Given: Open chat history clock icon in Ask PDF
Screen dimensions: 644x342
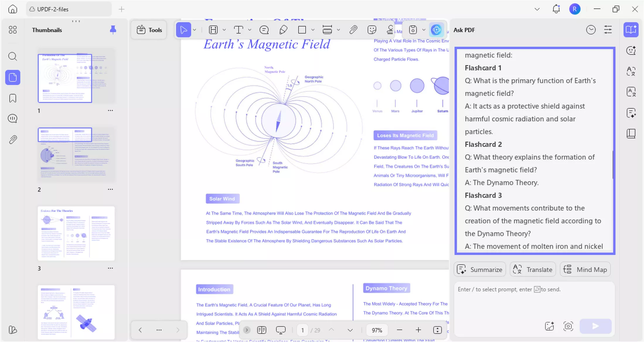Looking at the screenshot, I should 591,30.
